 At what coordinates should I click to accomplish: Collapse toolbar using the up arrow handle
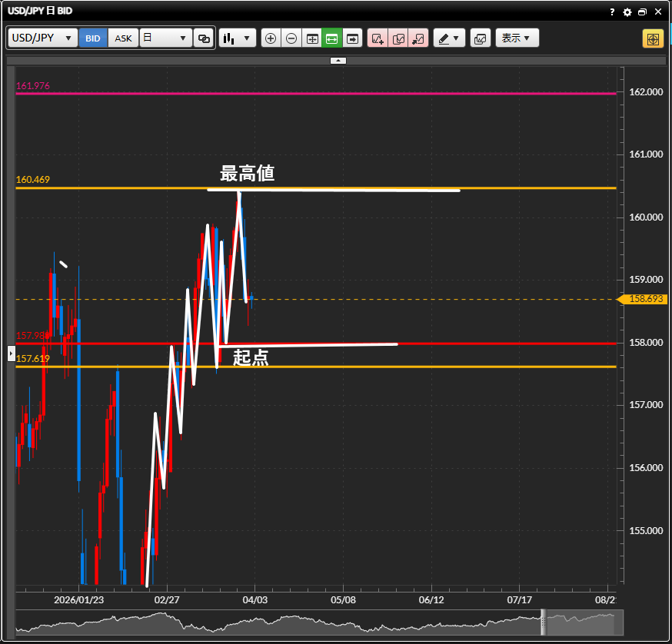338,60
